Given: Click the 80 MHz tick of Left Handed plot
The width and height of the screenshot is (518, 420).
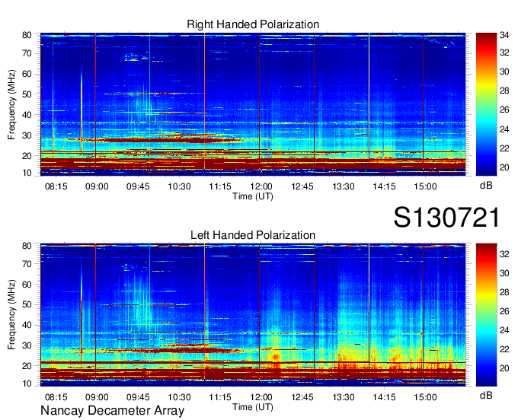Looking at the screenshot, I should (27, 246).
